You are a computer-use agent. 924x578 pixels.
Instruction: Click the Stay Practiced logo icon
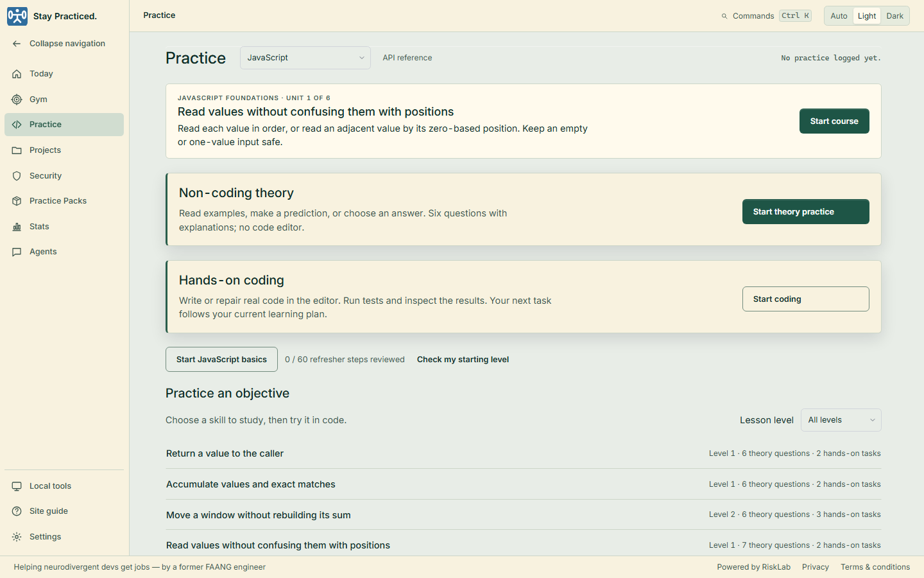click(17, 16)
